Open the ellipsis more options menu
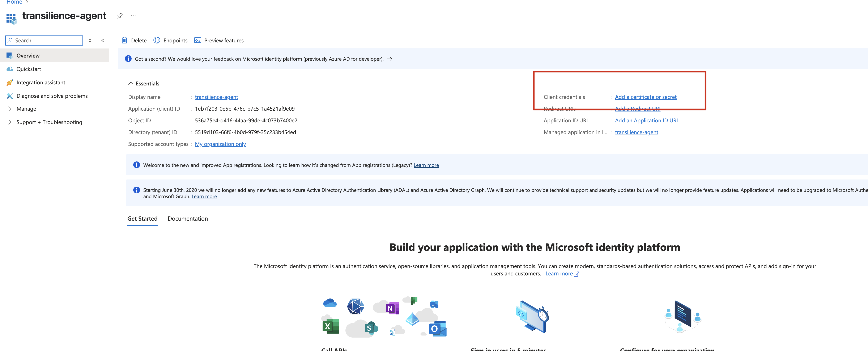Image resolution: width=868 pixels, height=351 pixels. [x=133, y=16]
